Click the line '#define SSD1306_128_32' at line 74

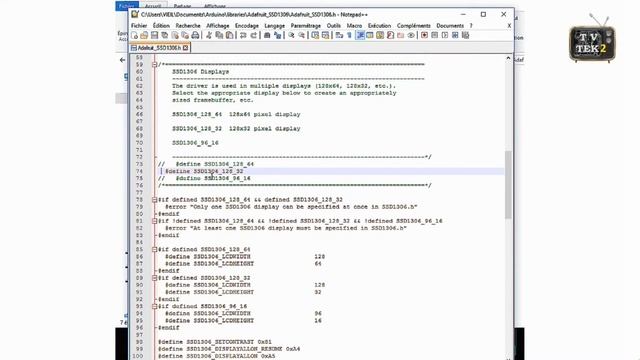pos(204,171)
